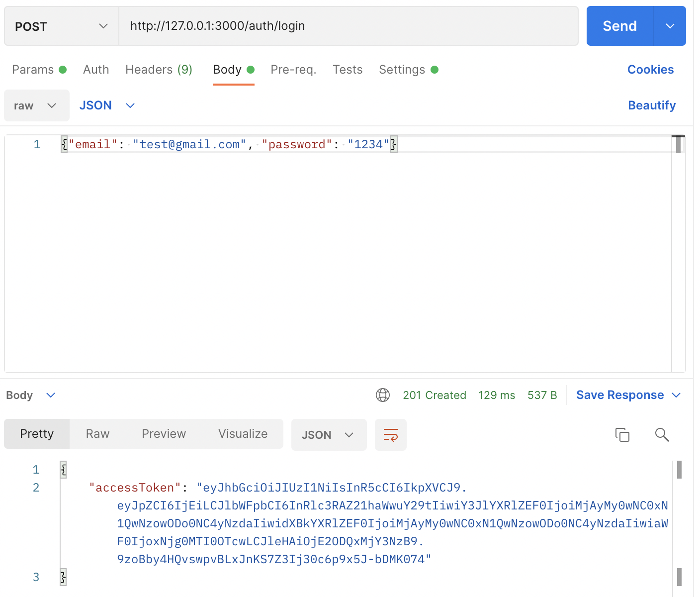
Task: Expand the Send button arrow options
Action: (x=670, y=26)
